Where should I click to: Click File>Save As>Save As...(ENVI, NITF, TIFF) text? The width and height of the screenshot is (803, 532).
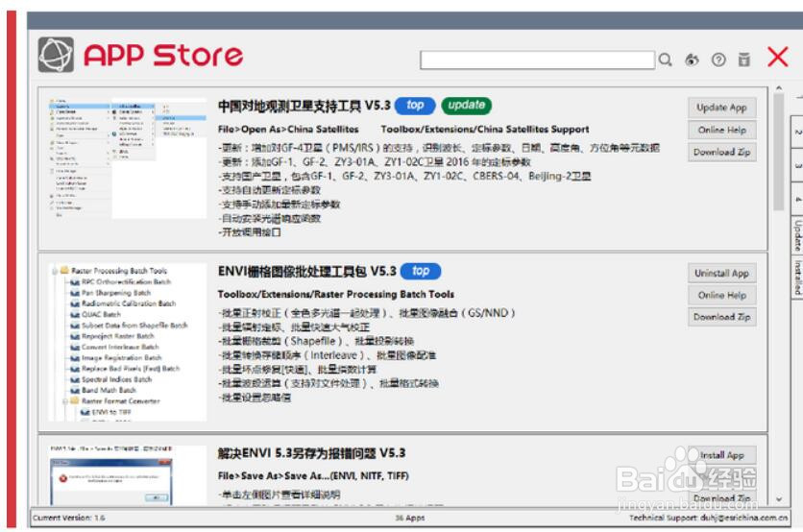pos(313,476)
